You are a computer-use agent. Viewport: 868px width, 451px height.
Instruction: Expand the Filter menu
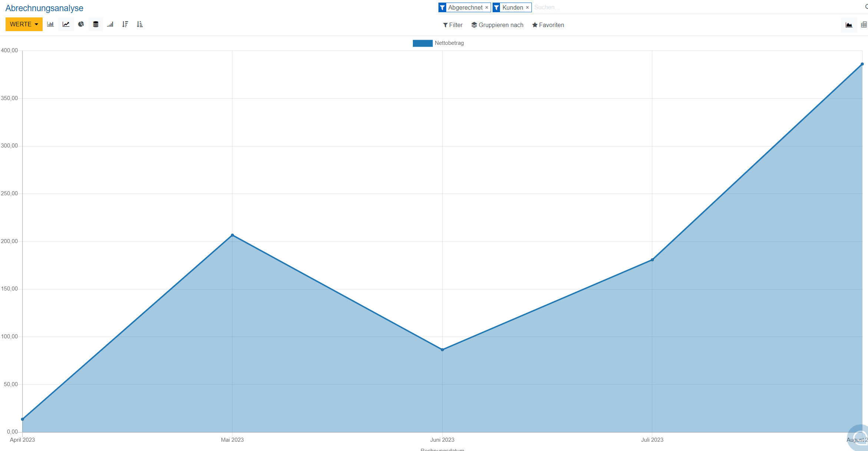[x=453, y=25]
